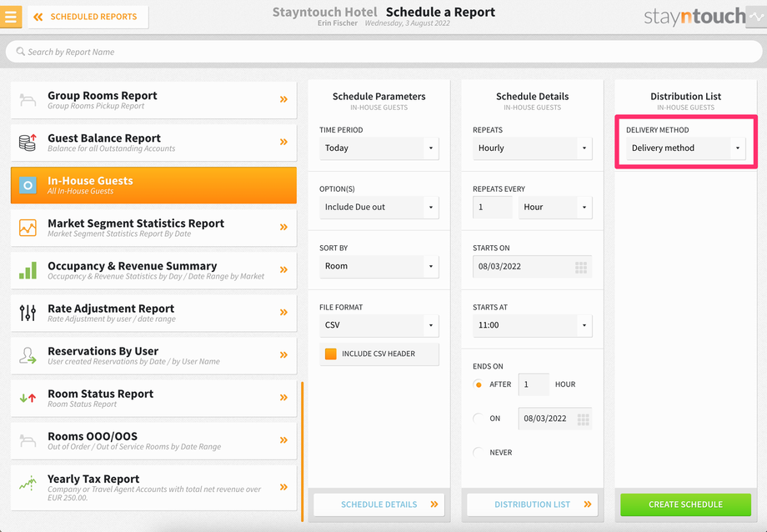Click the Yearly Tax Report graph icon
This screenshot has height=532, width=767.
tap(28, 484)
